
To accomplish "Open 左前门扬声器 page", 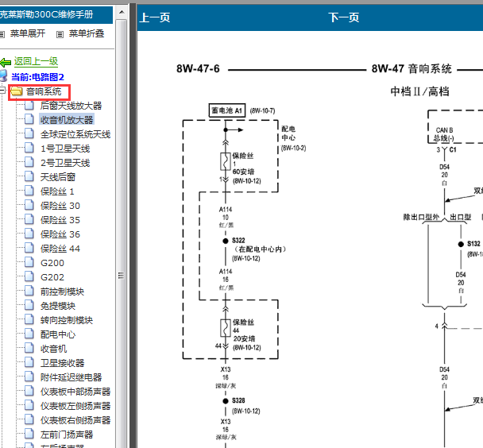I will pyautogui.click(x=67, y=434).
